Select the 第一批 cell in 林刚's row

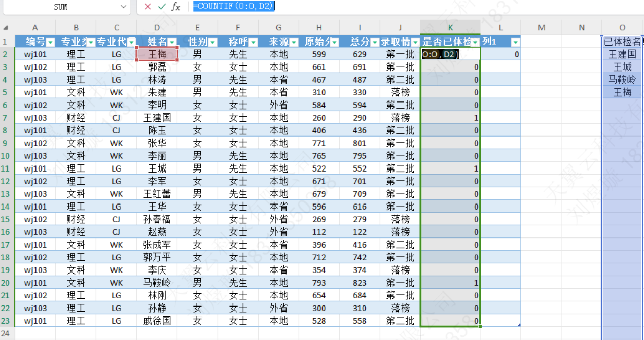coord(400,295)
